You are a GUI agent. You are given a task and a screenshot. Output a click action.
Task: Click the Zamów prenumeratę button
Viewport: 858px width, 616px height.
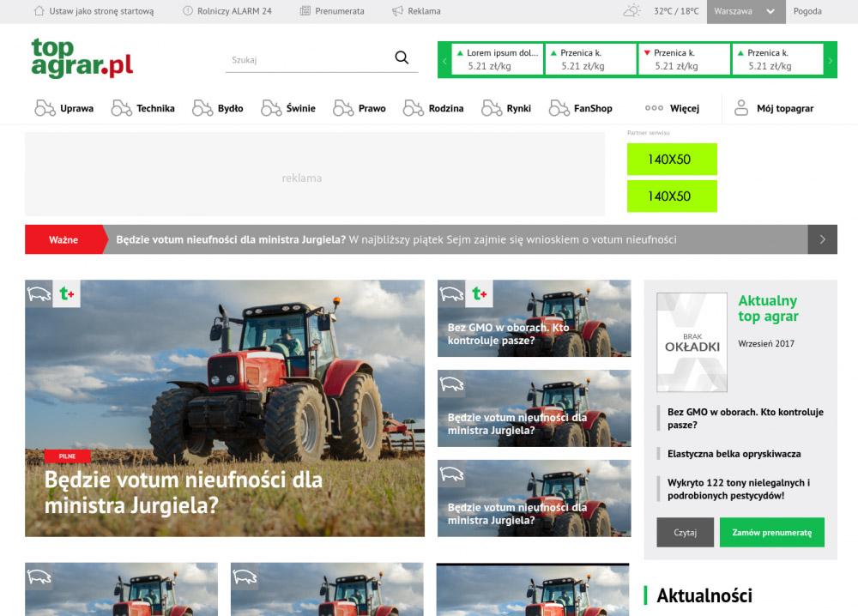[771, 532]
